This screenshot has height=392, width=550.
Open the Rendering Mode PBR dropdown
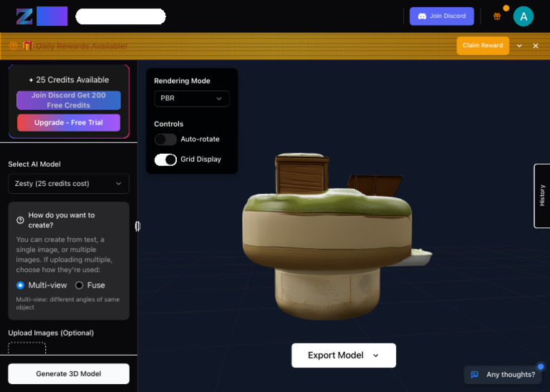click(x=191, y=99)
